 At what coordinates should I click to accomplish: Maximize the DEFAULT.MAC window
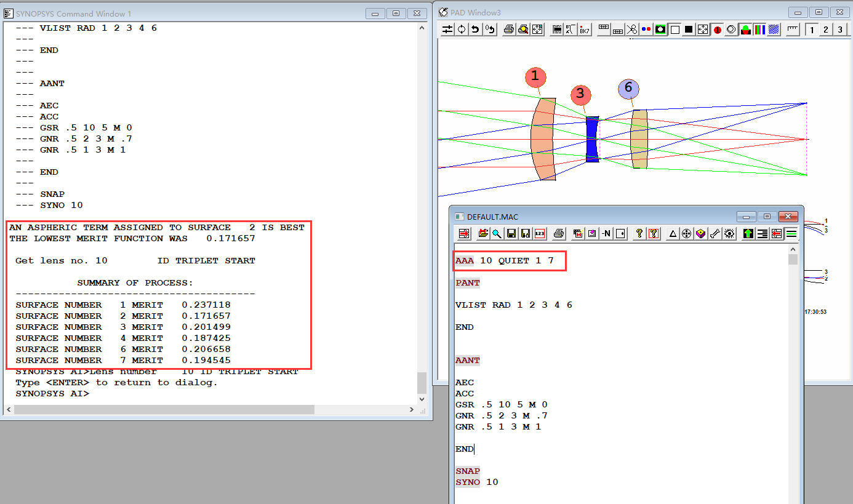(x=767, y=217)
